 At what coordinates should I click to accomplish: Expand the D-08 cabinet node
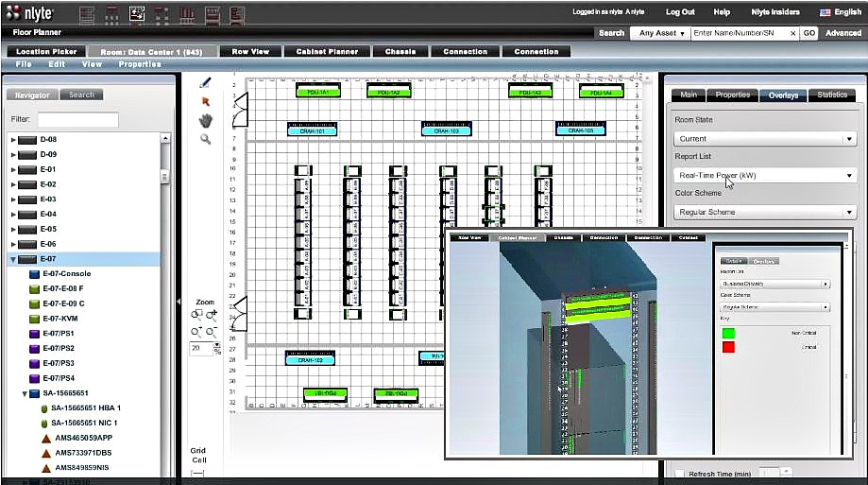13,140
